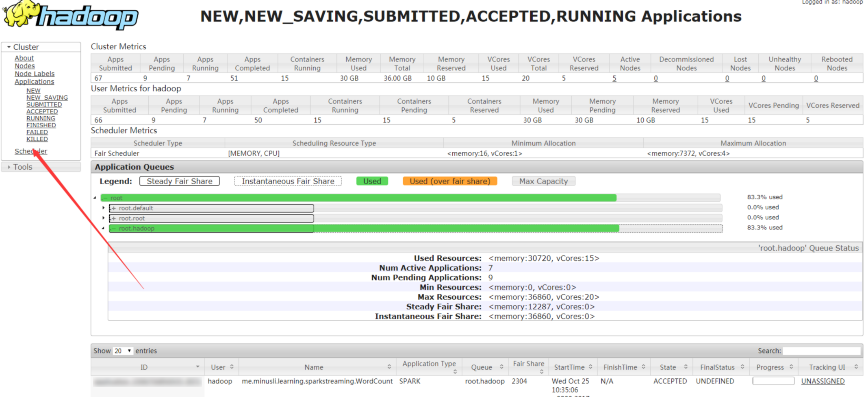Open Node Labels in sidebar
This screenshot has height=397, width=868.
(x=34, y=74)
